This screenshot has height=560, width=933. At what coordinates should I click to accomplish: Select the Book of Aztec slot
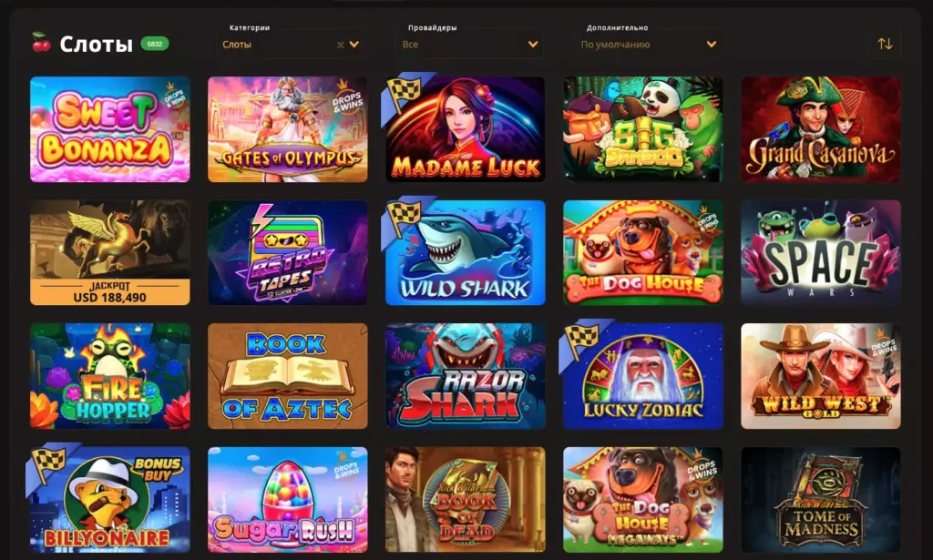pos(288,376)
